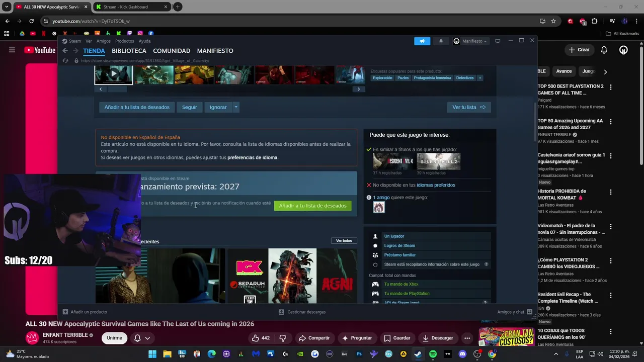
Task: Click Añadir un producto in Steam
Action: pyautogui.click(x=85, y=312)
